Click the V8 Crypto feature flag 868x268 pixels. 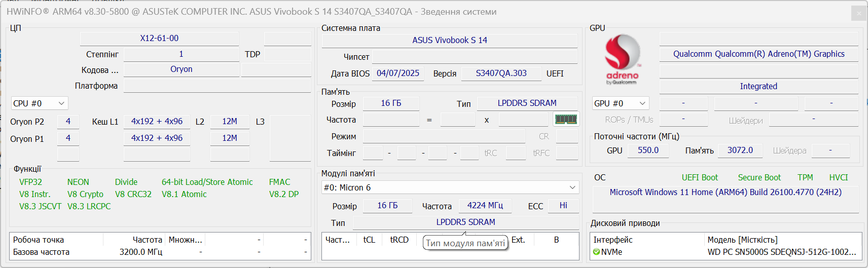[x=85, y=194]
